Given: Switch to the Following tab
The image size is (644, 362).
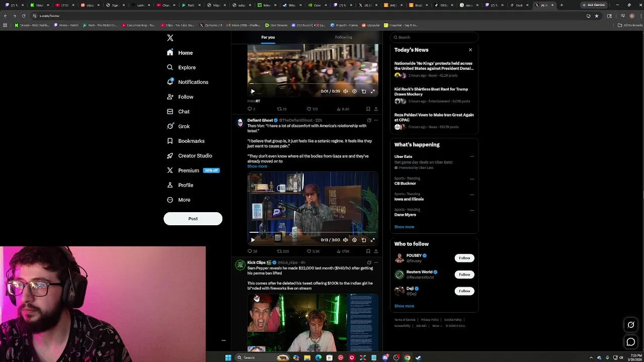Looking at the screenshot, I should click(344, 37).
